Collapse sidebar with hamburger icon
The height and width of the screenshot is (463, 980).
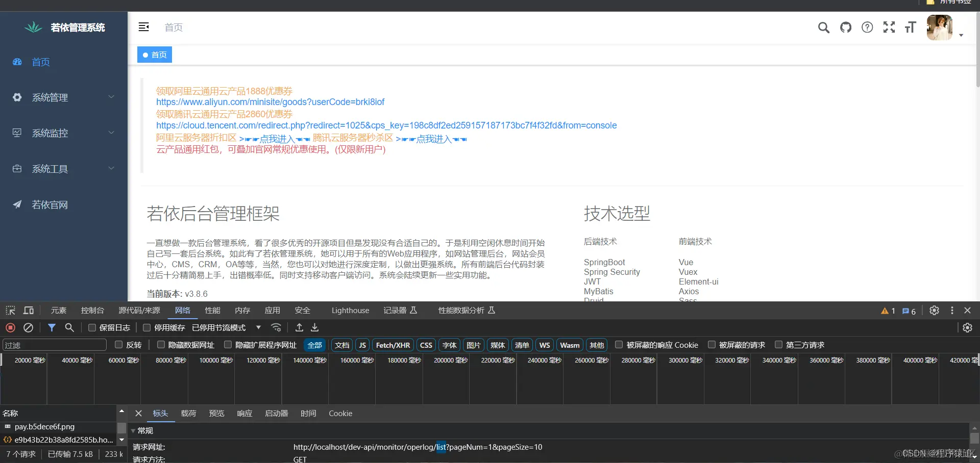pyautogui.click(x=144, y=27)
